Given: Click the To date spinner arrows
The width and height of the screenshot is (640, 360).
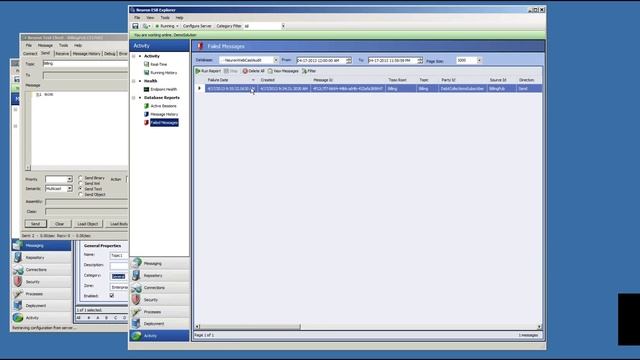Looking at the screenshot, I should (x=420, y=60).
